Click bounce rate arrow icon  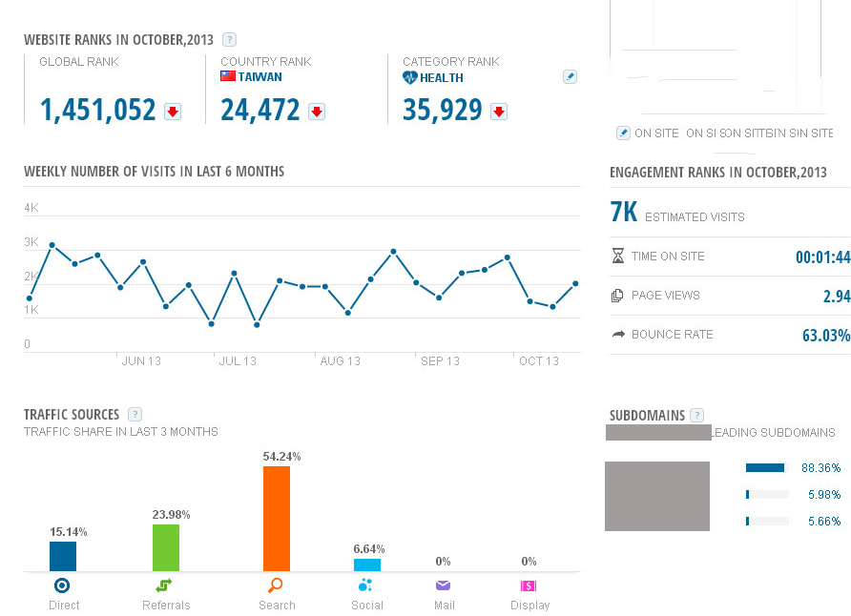click(x=618, y=334)
